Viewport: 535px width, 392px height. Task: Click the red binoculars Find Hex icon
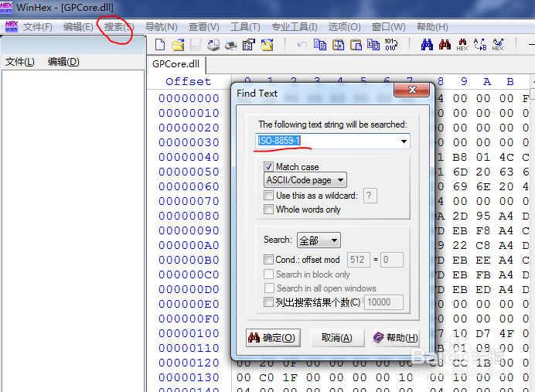tap(445, 45)
